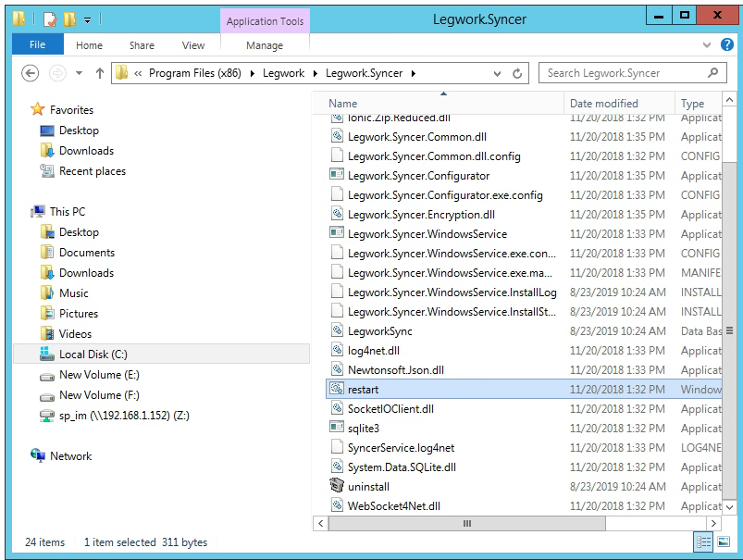The height and width of the screenshot is (560, 743).
Task: Switch to the Home ribbon tab
Action: click(89, 45)
